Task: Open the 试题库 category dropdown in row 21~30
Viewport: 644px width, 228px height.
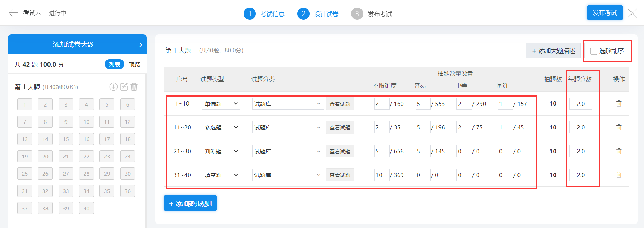Action: click(288, 151)
